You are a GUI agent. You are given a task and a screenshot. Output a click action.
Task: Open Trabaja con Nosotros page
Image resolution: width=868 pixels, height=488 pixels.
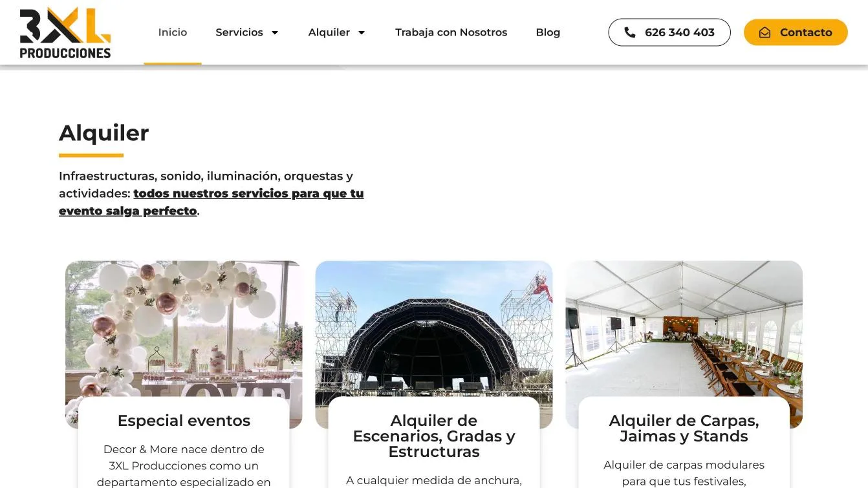coord(451,32)
